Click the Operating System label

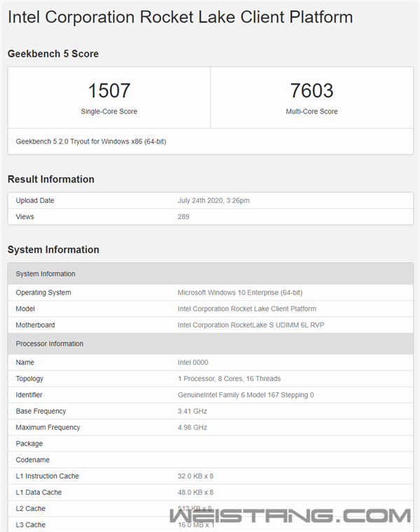point(43,293)
